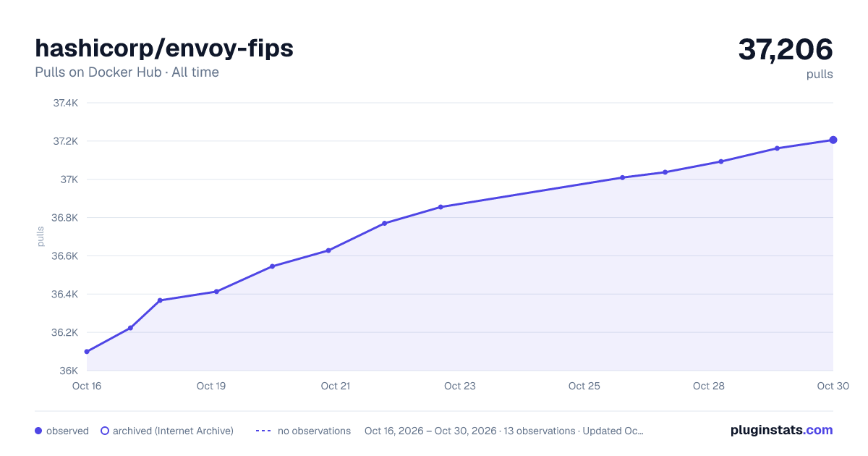Screen dimensions: 868x456
Task: Click the '36K' y-axis label
Action: tap(69, 371)
